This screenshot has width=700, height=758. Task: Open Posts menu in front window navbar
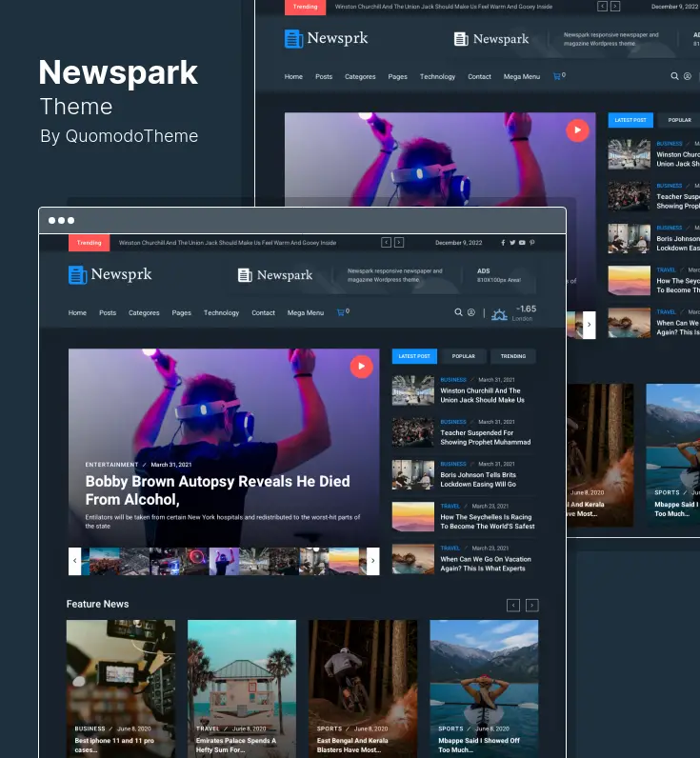(108, 312)
